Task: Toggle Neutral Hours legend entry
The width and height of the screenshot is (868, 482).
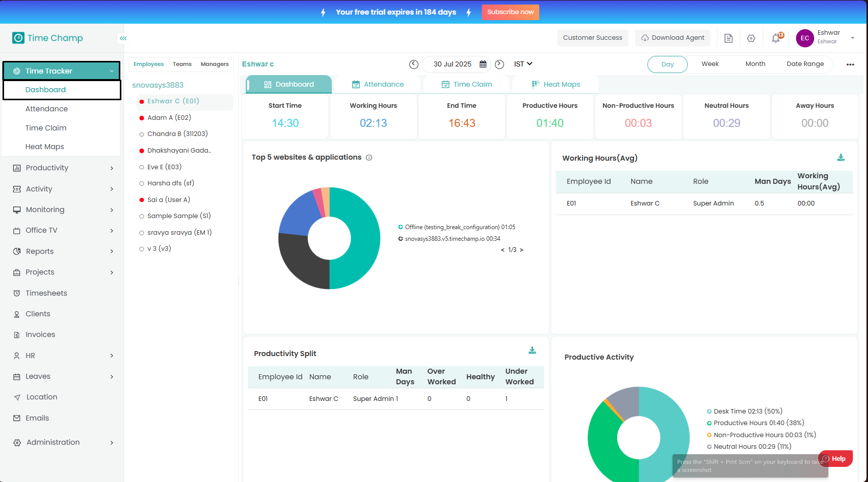Action: click(x=752, y=447)
